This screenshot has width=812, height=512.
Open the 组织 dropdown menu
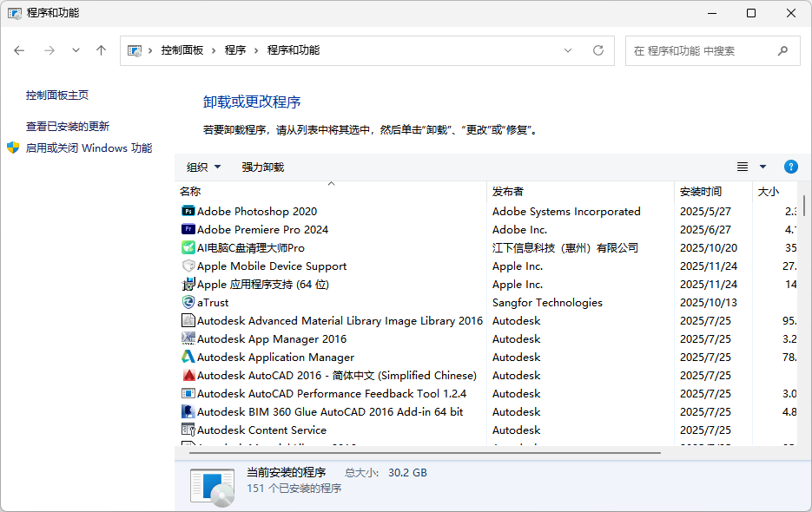pyautogui.click(x=203, y=167)
